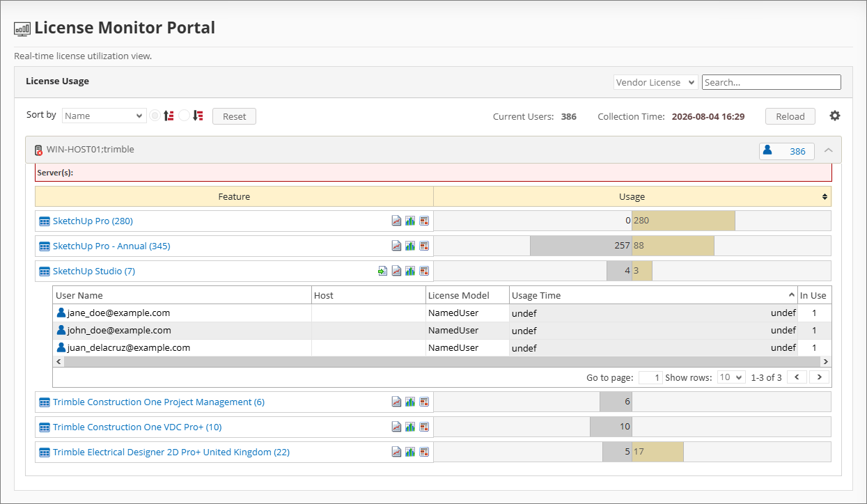The height and width of the screenshot is (504, 867).
Task: Open report icon for SketchUp Studio (7)
Action: (424, 271)
